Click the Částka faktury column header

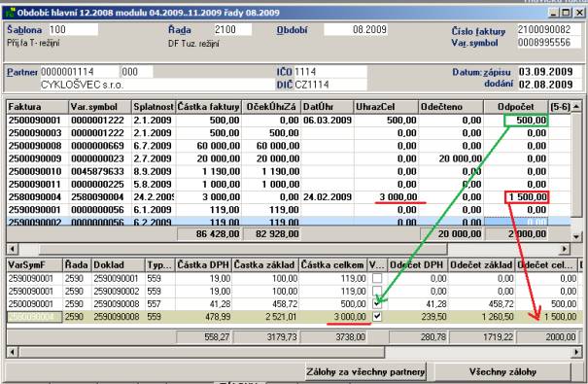209,107
